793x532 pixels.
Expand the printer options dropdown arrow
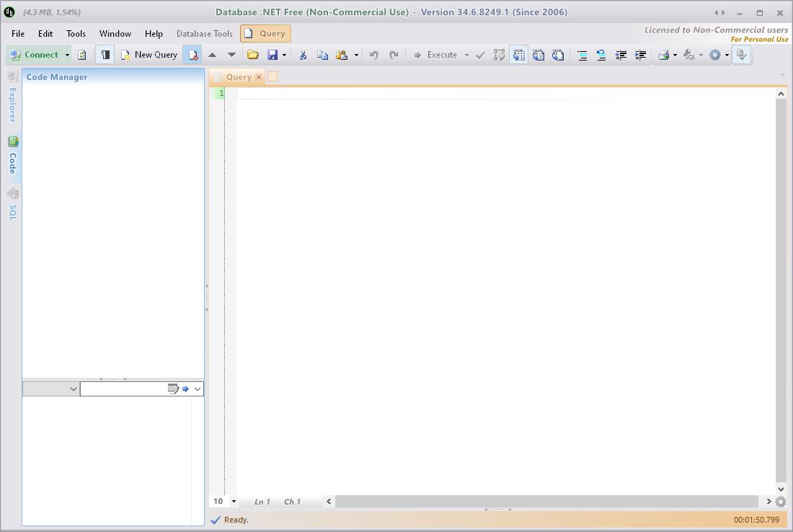click(675, 55)
